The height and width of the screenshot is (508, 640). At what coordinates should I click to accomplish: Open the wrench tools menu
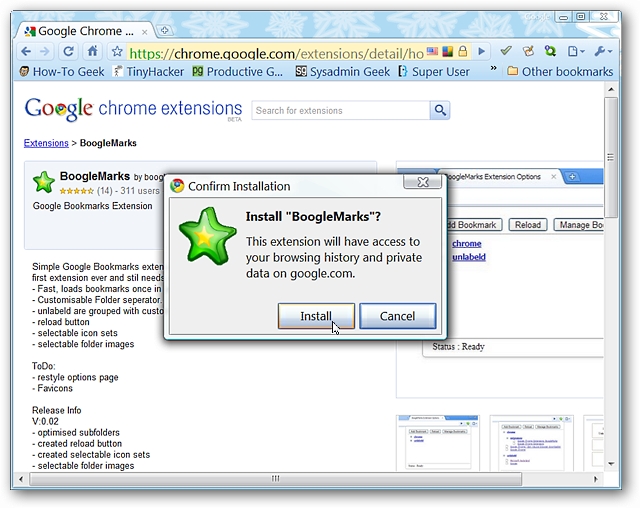[x=603, y=51]
